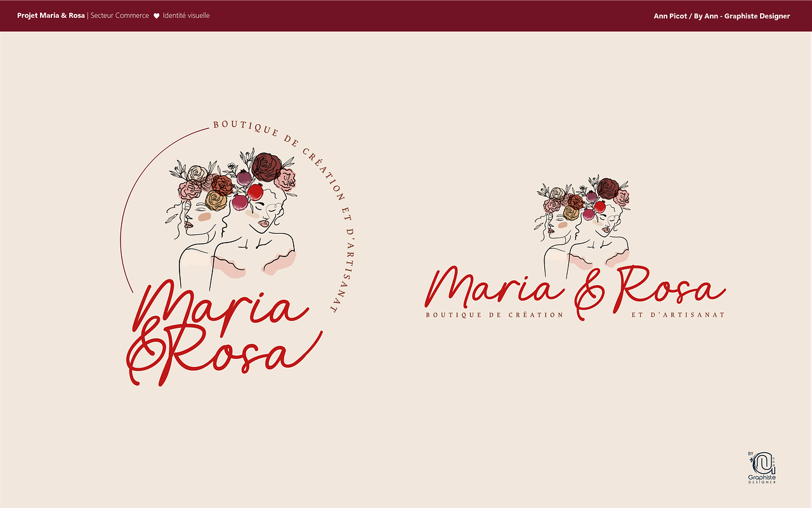Select the 'Secteur Commerce' header text

(120, 15)
